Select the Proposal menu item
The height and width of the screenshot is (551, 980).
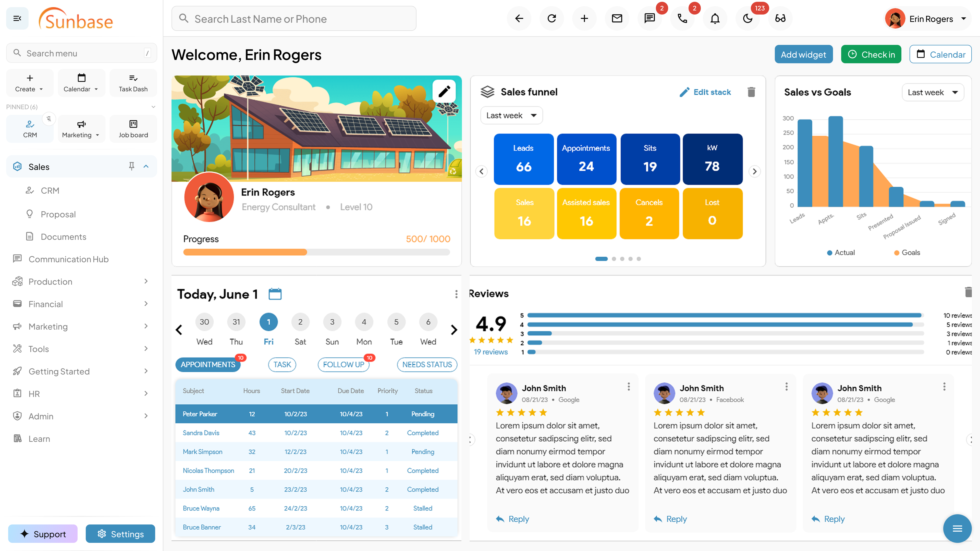pos(58,214)
